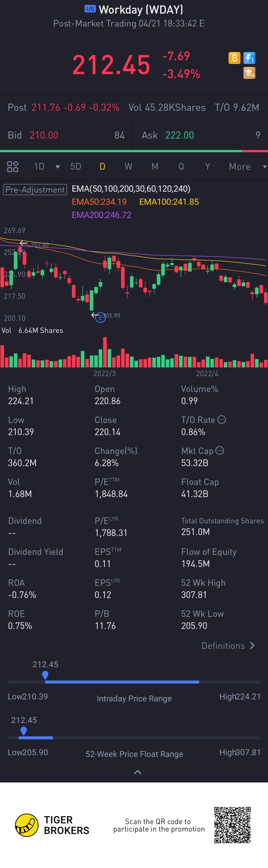Tap the earnings E marker on chart
This screenshot has width=268, height=868.
100,317
